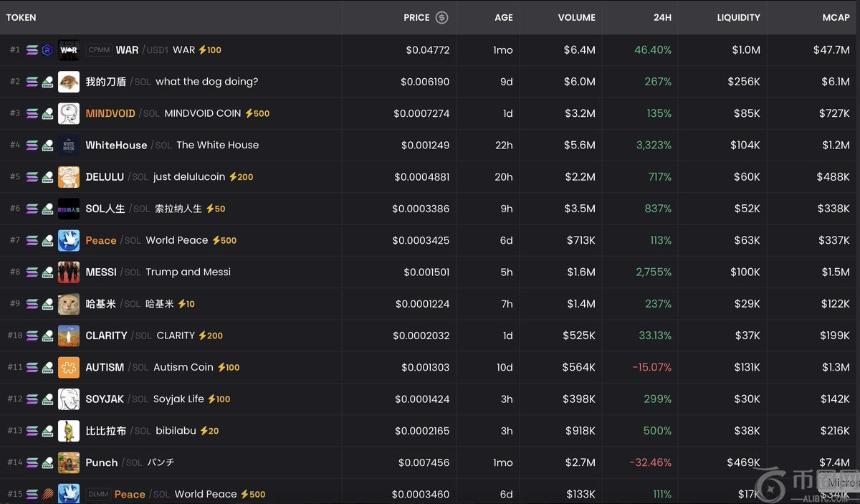Open the cat avatar of 哈基米 token
The height and width of the screenshot is (504, 860).
[69, 304]
